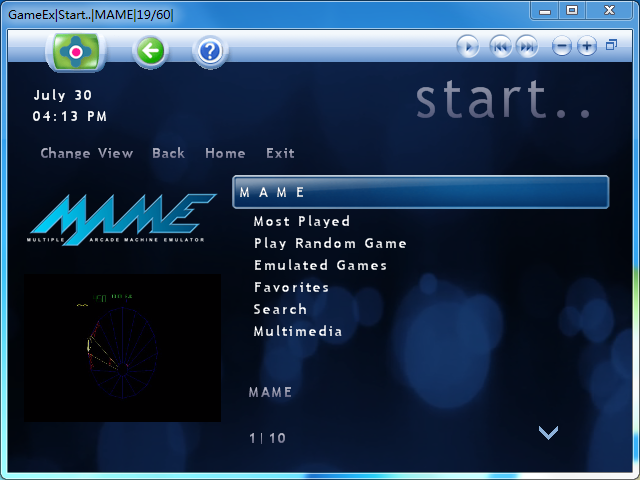Click the game screenshot preview thumbnail
The image size is (640, 480).
tap(122, 348)
